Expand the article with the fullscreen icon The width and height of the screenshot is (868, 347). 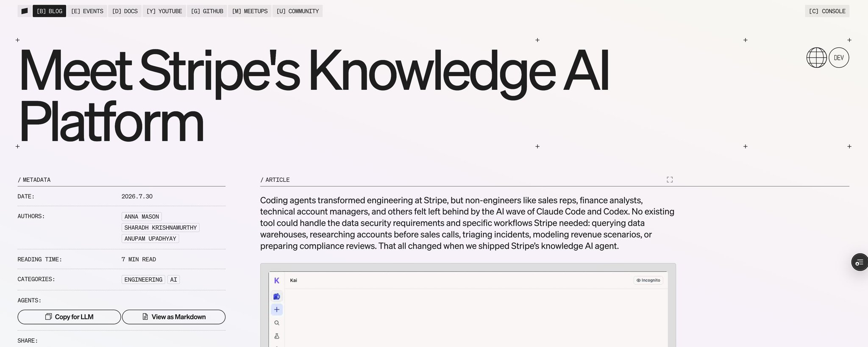(670, 180)
